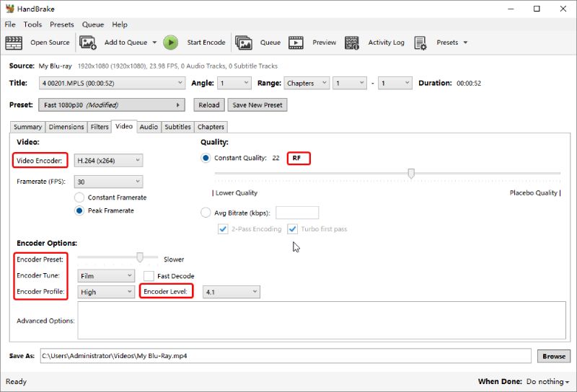Click the Presets list gear icon

point(420,43)
